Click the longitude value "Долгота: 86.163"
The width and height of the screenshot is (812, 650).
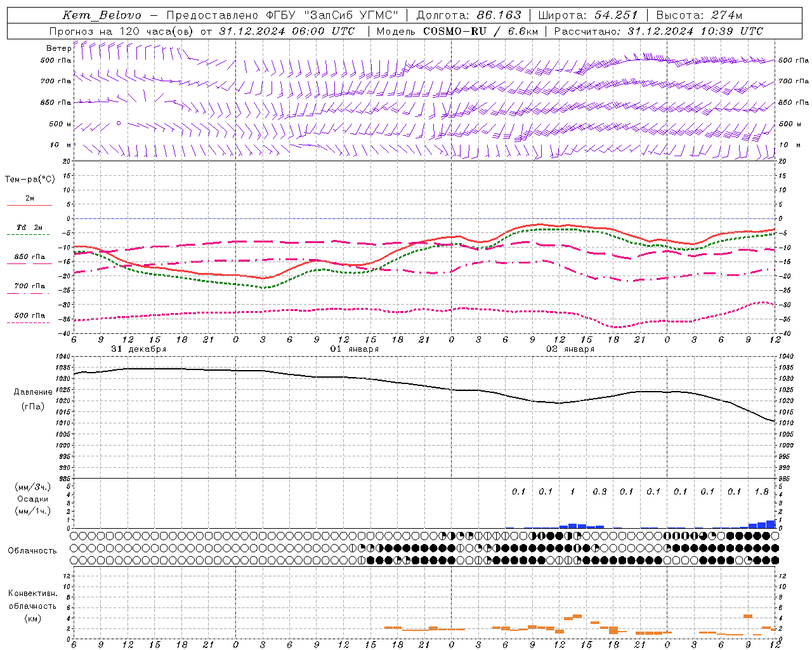(x=468, y=15)
